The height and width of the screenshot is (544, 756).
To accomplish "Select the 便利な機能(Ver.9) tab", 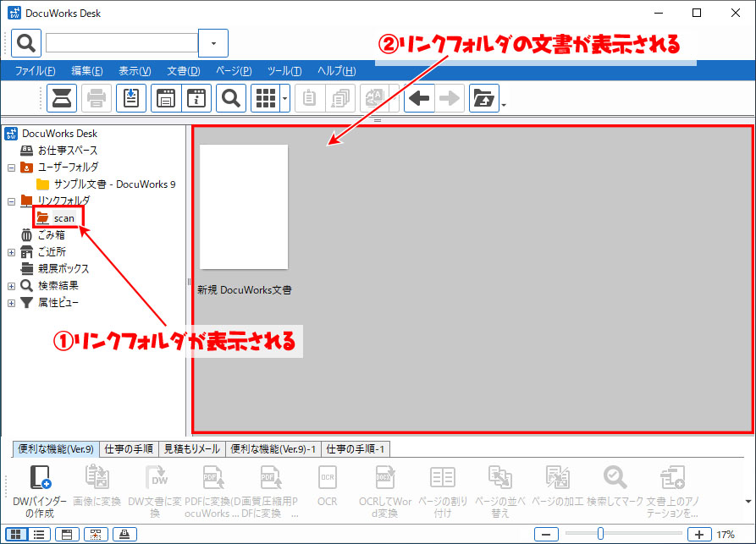I will 55,449.
